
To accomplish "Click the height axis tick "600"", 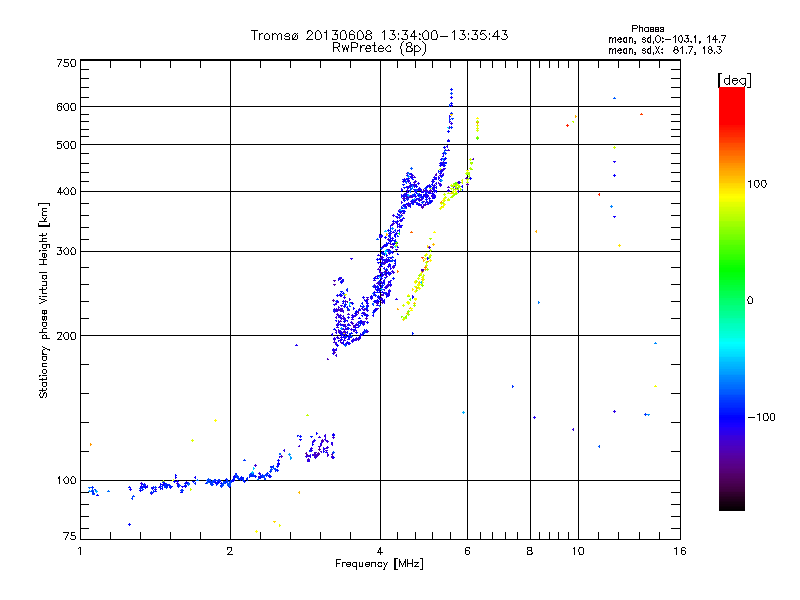I will coord(67,107).
